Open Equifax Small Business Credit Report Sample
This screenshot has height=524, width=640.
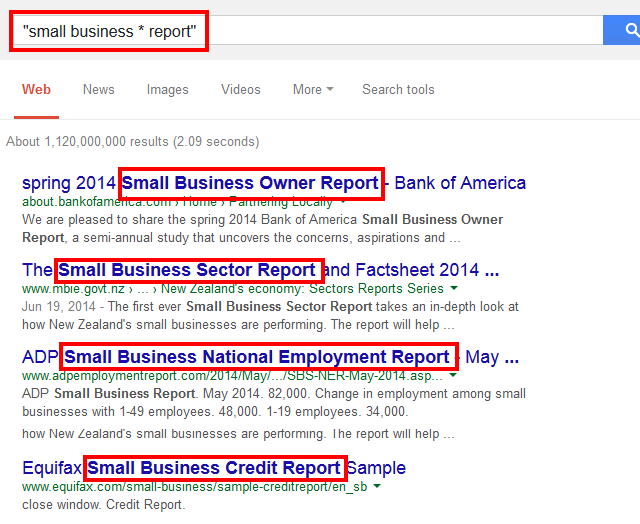coord(214,468)
